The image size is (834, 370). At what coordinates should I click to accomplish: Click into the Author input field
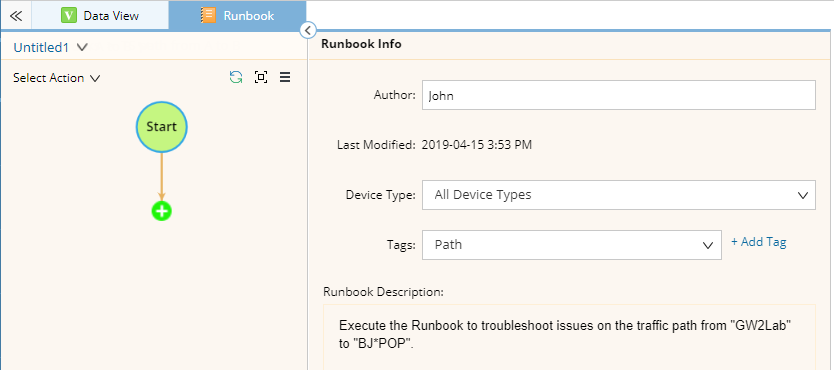619,95
